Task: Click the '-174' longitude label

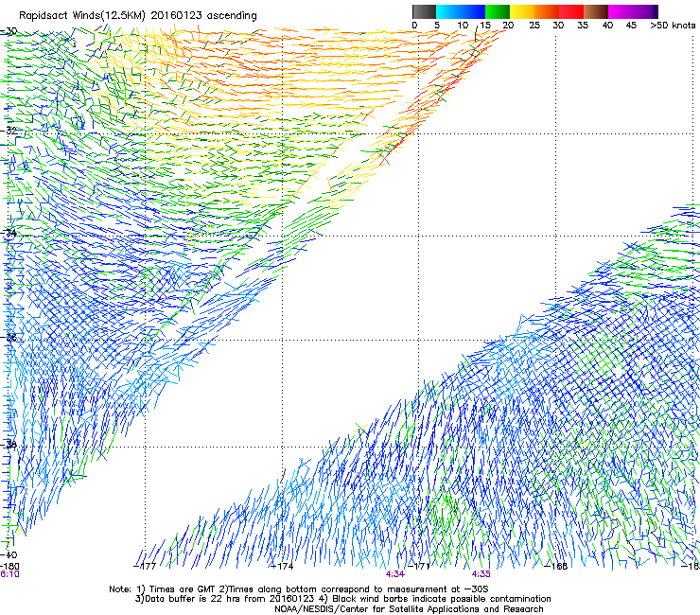Action: [282, 567]
